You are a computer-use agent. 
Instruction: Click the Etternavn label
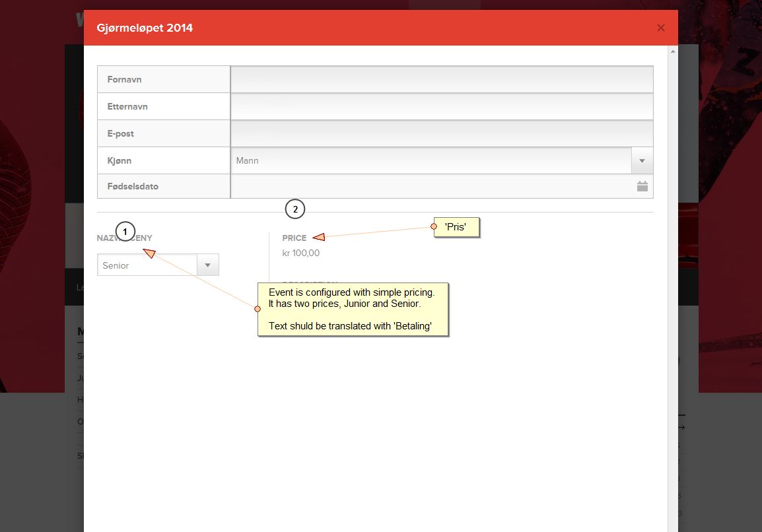click(x=127, y=107)
